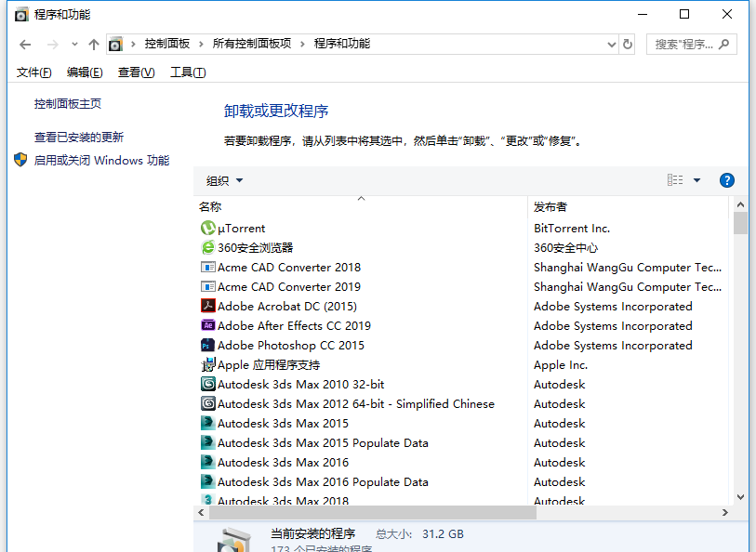
Task: Click the 3ds Max 2015 Populate Data icon
Action: (207, 442)
